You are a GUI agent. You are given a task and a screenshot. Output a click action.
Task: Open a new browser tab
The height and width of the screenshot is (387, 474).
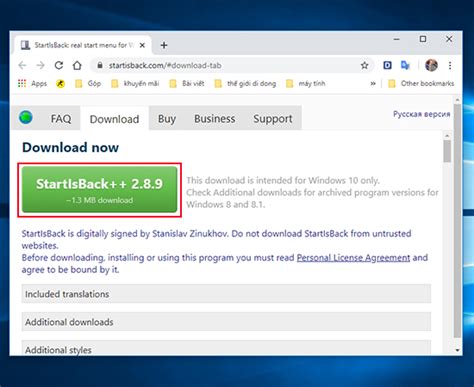coord(164,45)
